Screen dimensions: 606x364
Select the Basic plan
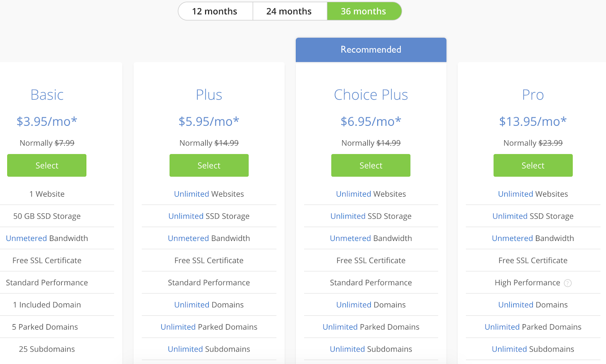point(47,165)
